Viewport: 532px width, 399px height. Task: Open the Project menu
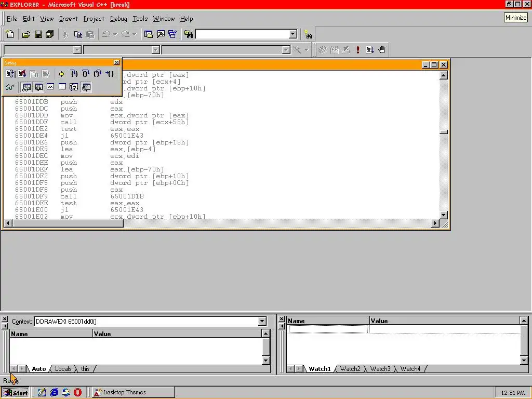(x=94, y=19)
